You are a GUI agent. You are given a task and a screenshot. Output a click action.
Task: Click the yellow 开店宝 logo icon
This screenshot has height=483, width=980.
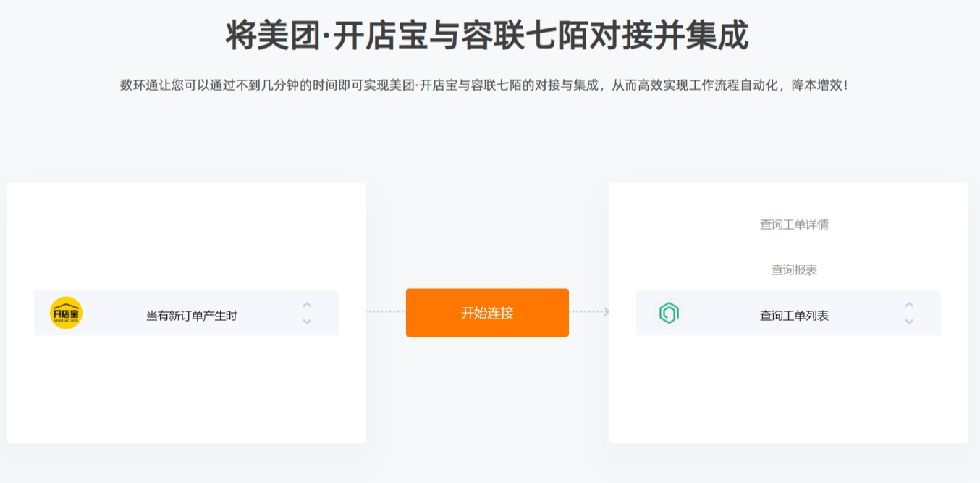coord(66,313)
